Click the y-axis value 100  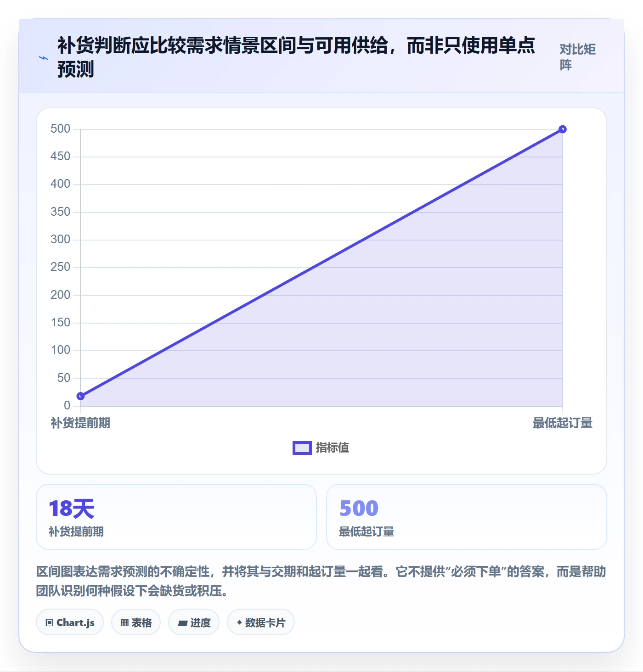pos(61,350)
